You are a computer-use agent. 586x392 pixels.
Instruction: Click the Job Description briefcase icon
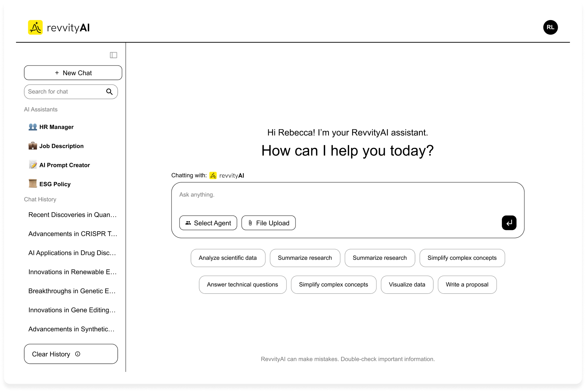pyautogui.click(x=33, y=146)
